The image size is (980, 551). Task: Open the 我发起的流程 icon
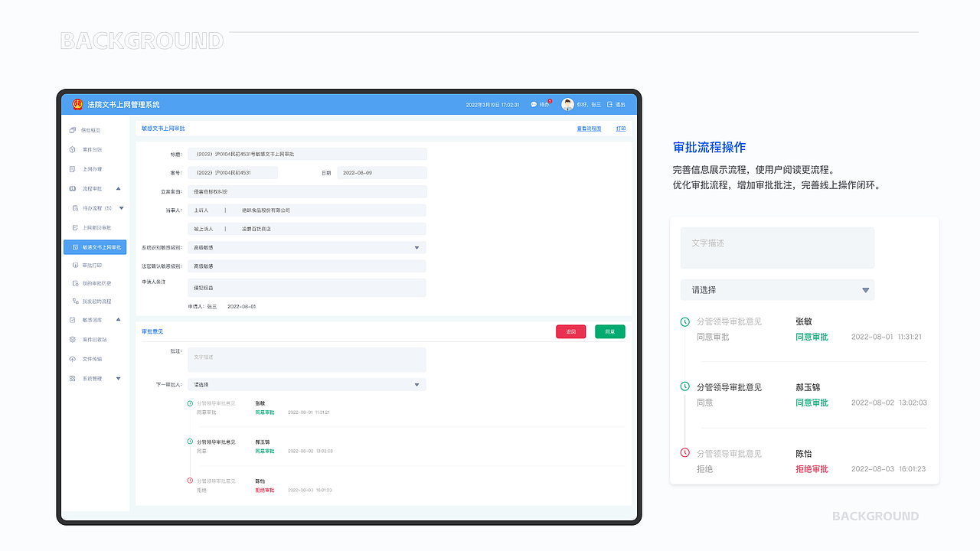73,302
